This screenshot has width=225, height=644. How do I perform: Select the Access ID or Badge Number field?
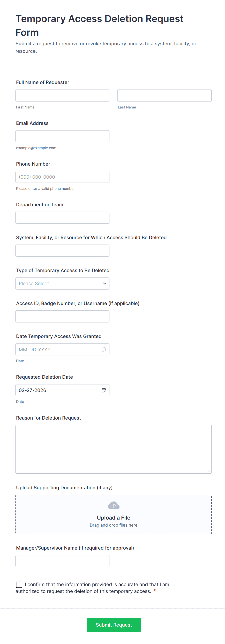62,316
